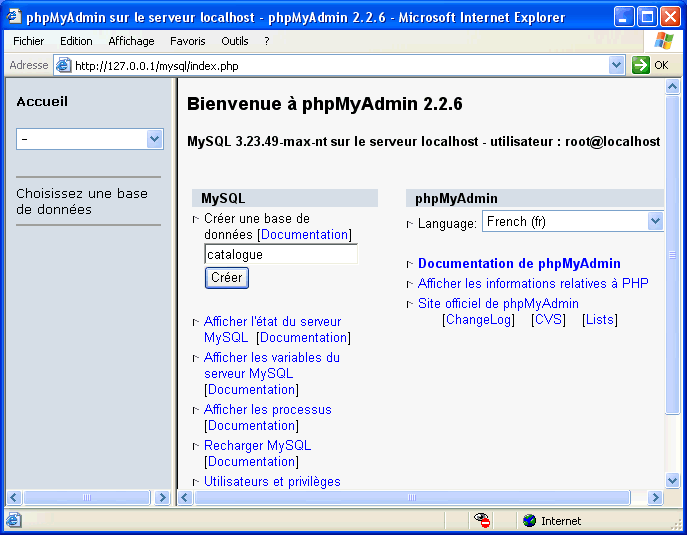Image resolution: width=687 pixels, height=535 pixels.
Task: Close the Internet Explorer window
Action: [x=671, y=17]
